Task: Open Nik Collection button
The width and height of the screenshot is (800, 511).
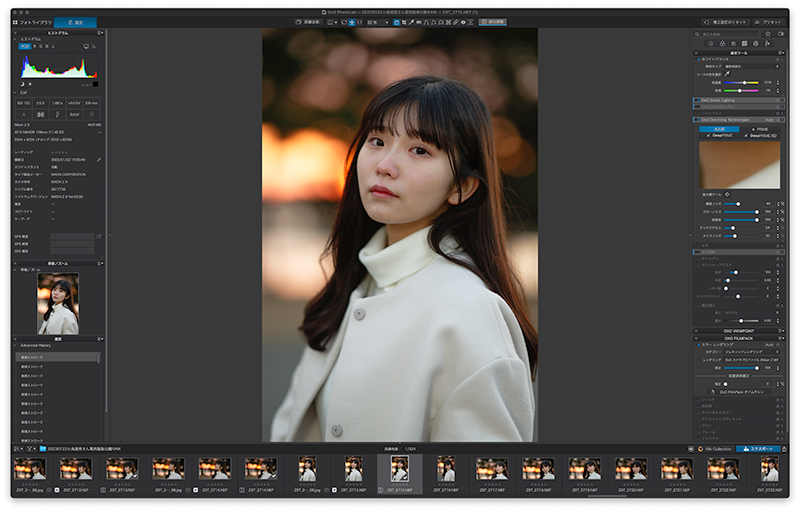Action: (715, 449)
